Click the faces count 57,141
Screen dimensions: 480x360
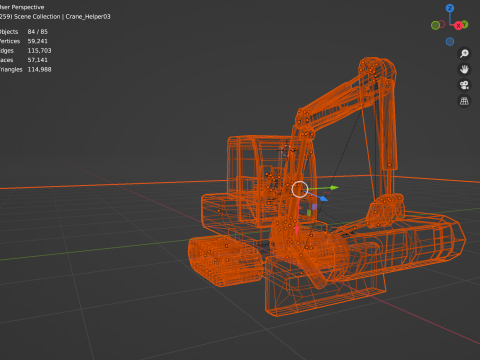coord(38,60)
